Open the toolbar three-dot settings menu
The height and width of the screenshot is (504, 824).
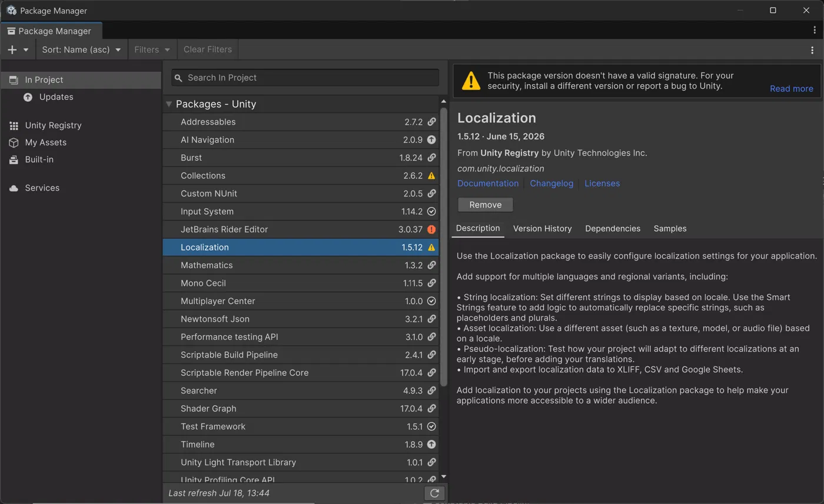(x=812, y=50)
